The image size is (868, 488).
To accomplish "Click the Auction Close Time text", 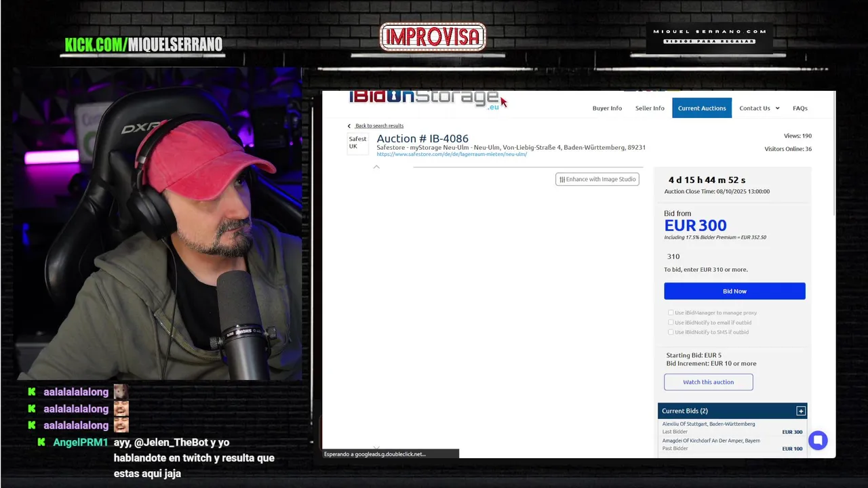I will (x=717, y=192).
